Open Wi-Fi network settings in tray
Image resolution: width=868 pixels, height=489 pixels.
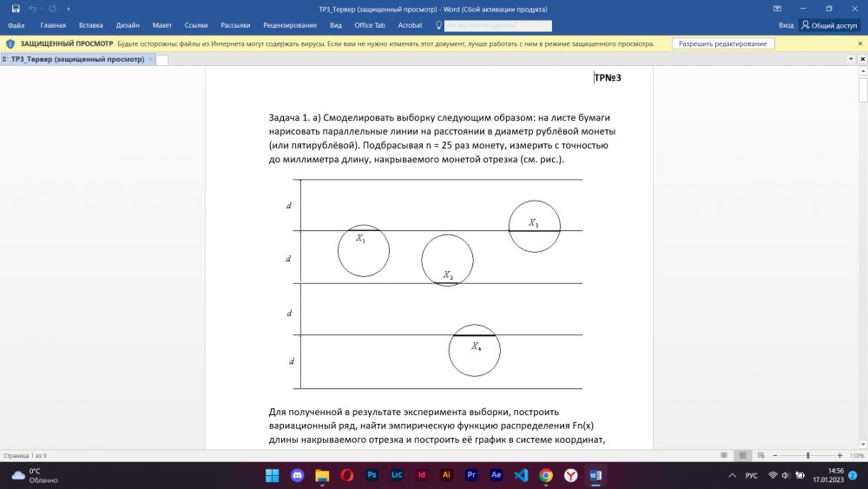click(x=773, y=475)
